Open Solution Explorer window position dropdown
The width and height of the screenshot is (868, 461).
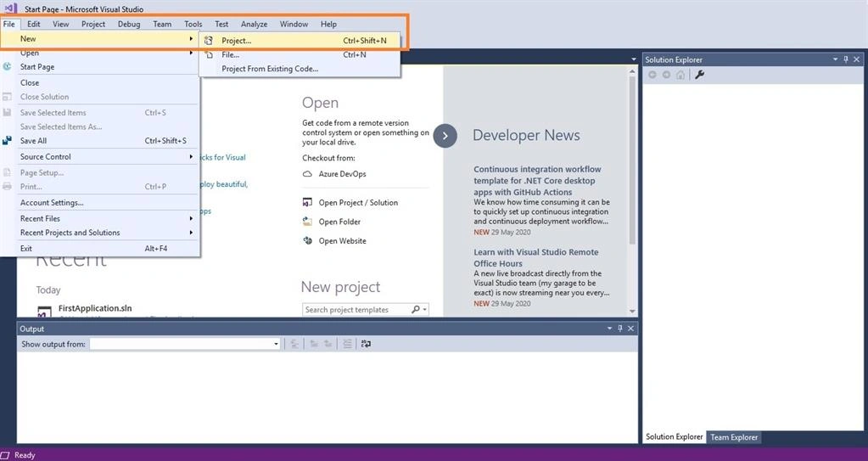click(x=836, y=59)
